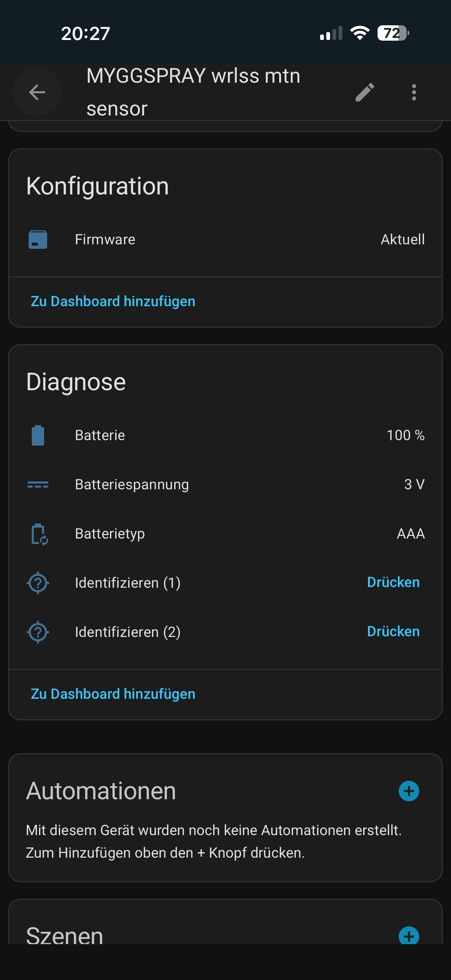This screenshot has height=980, width=451.
Task: Tap the MYGGSPRAY device title
Action: click(x=193, y=92)
